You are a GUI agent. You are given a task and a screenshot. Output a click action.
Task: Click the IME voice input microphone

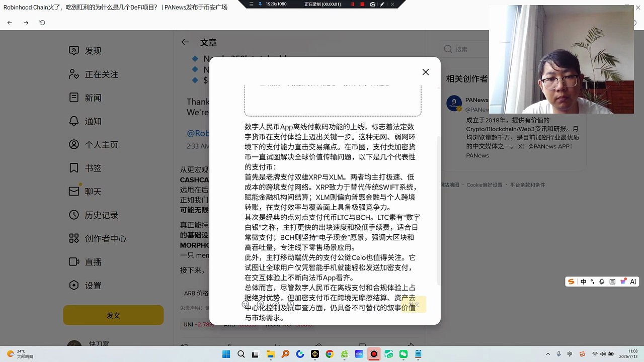point(602,282)
